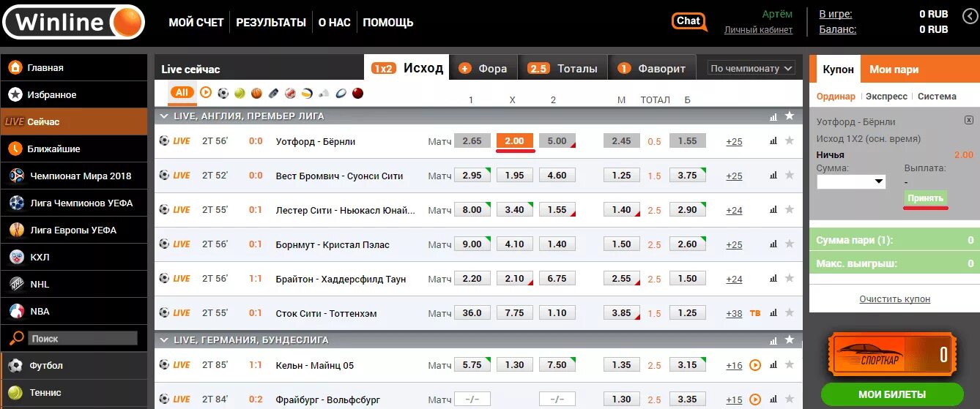Select the All sports filter
This screenshot has width=980, height=409.
point(182,92)
